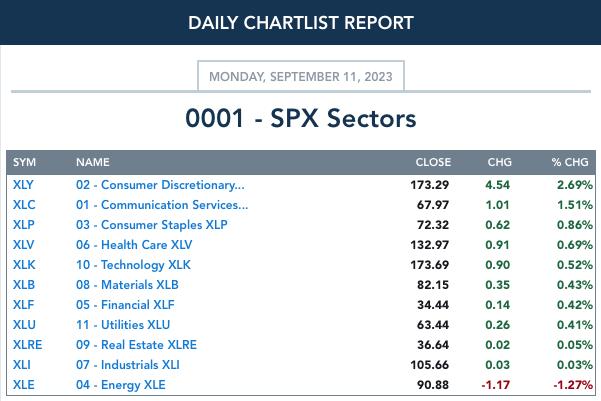601x401 pixels.
Task: Open the XLU symbol link
Action: point(24,325)
